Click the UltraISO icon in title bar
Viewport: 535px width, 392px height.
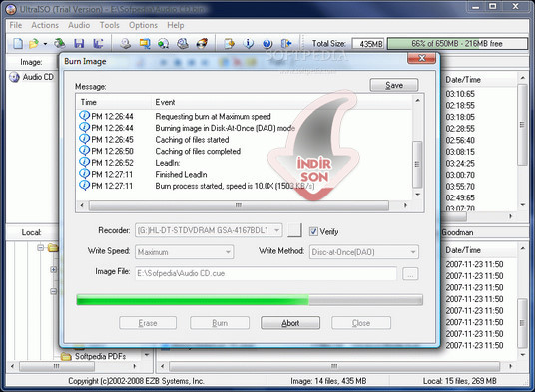coord(11,9)
